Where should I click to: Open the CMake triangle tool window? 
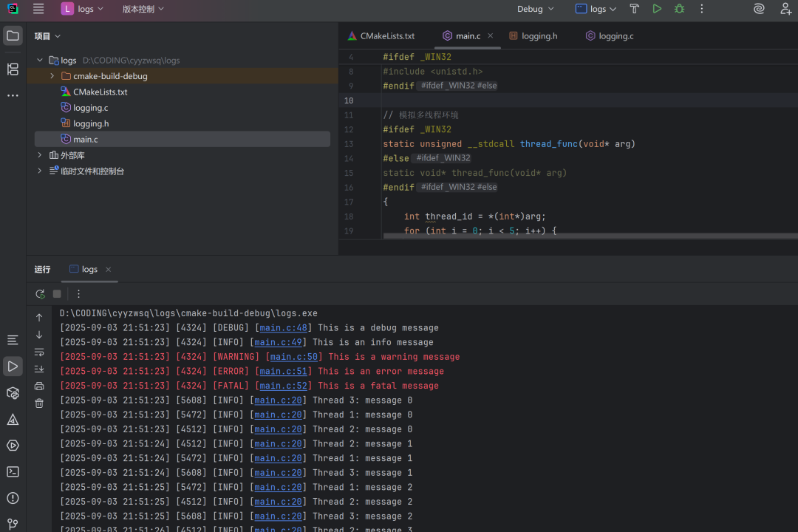click(x=13, y=420)
